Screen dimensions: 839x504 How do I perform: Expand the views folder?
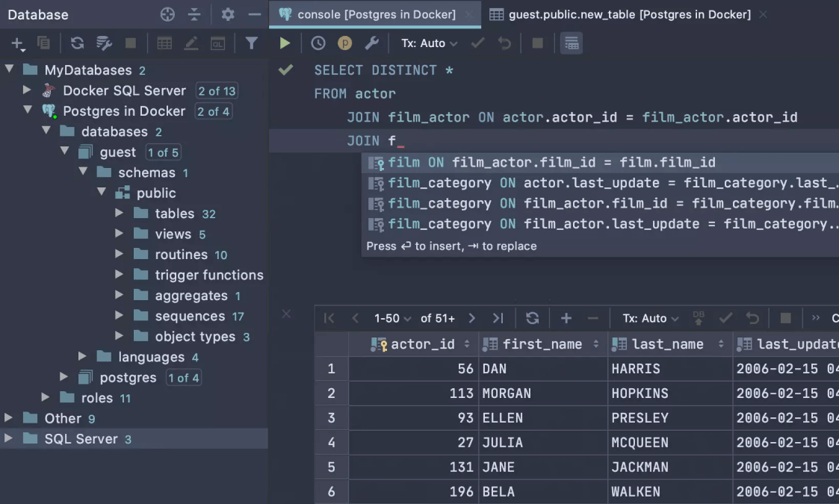pos(120,233)
